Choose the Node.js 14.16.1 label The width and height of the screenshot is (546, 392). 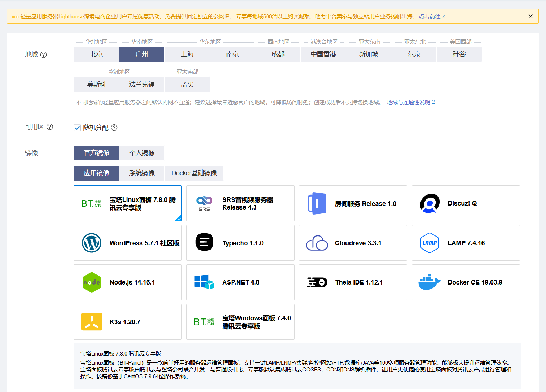[132, 282]
